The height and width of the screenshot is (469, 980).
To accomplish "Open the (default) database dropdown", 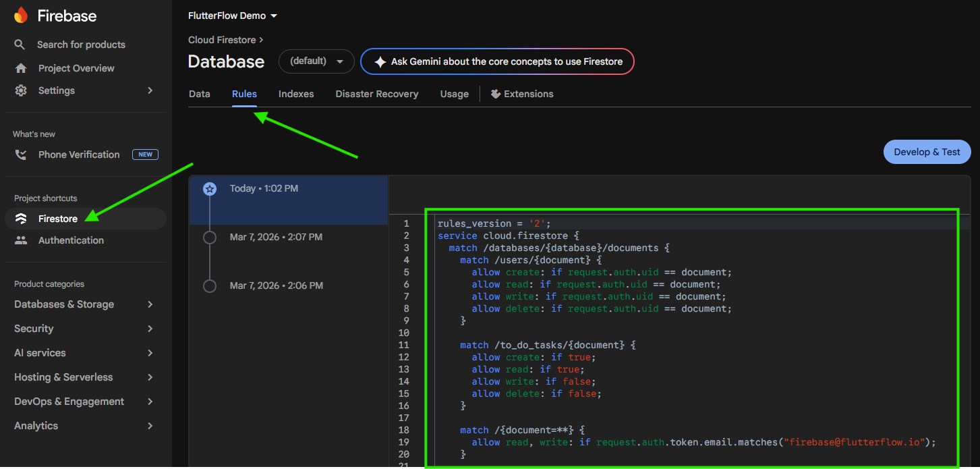I will 316,61.
